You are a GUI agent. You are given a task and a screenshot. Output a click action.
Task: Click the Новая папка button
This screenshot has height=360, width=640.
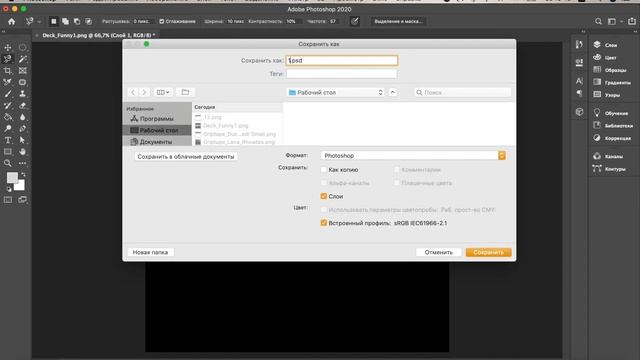tap(150, 252)
